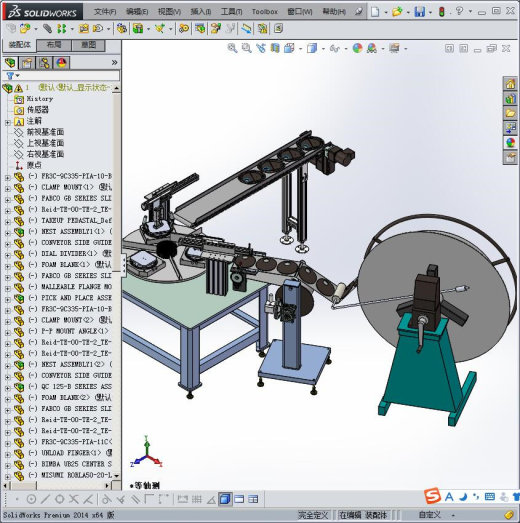Viewport: 520px width, 523px height.
Task: Open the ConfigurationManager tab icon
Action: (x=44, y=63)
